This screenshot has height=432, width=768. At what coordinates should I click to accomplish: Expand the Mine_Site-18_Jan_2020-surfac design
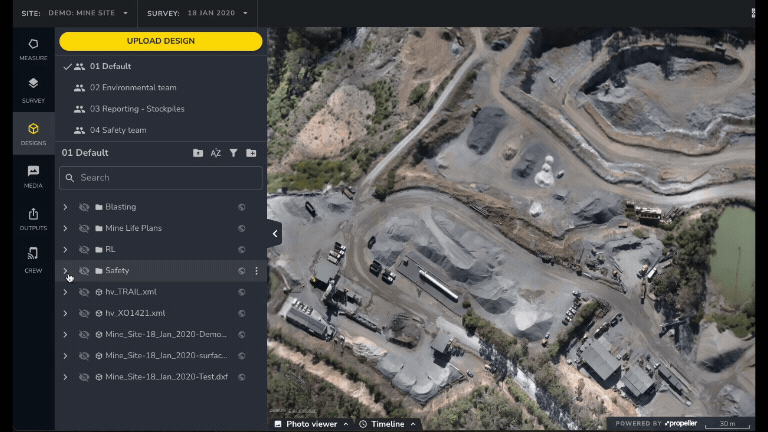(x=65, y=356)
